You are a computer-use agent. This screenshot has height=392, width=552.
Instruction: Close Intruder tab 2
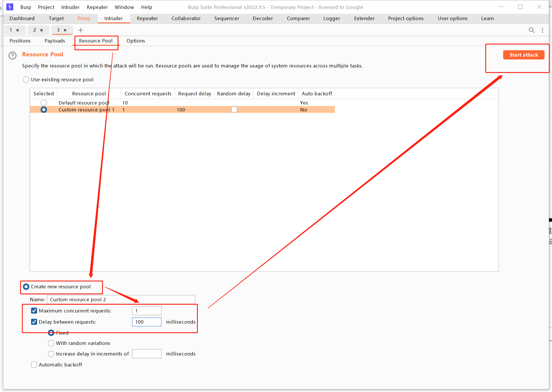[x=41, y=30]
